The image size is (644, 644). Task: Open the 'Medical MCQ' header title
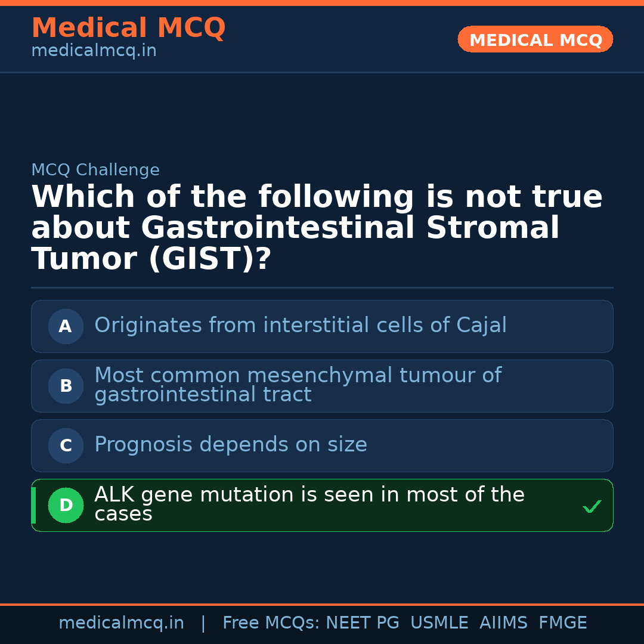pos(128,28)
